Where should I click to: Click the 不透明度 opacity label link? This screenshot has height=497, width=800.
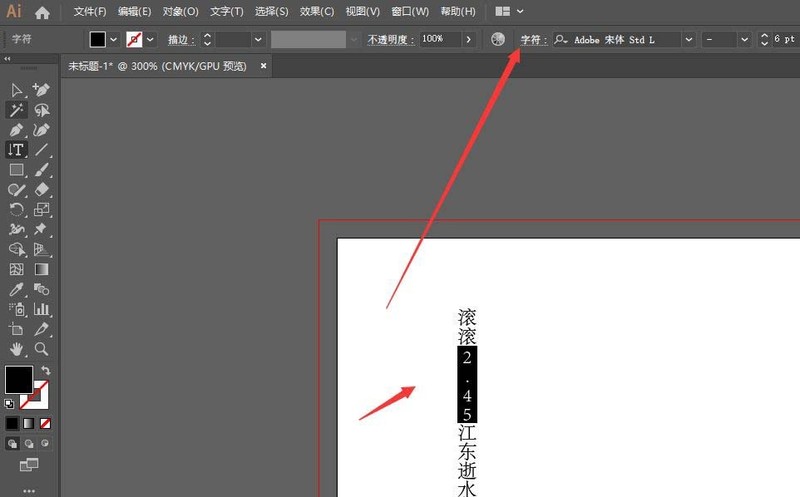click(389, 39)
